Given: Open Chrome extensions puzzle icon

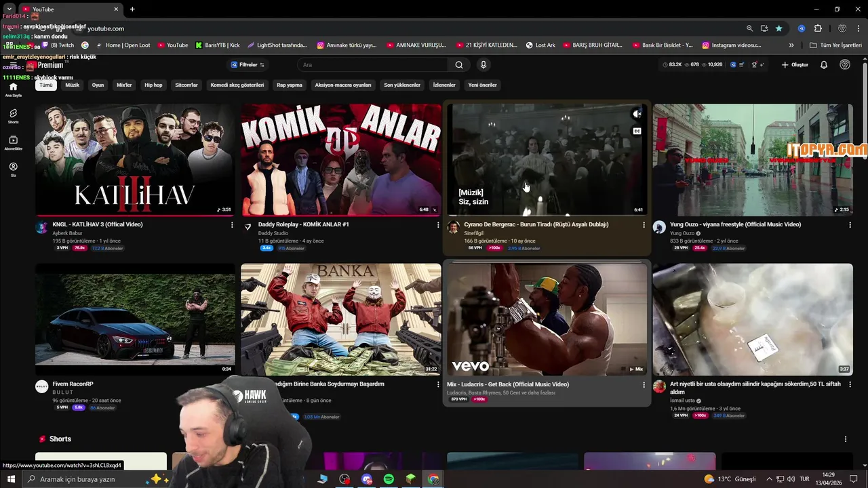Looking at the screenshot, I should coord(818,28).
